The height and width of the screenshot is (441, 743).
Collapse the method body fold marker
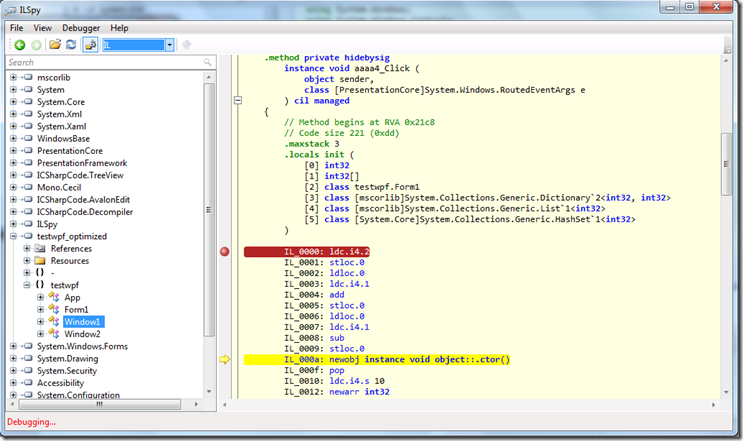tap(237, 100)
